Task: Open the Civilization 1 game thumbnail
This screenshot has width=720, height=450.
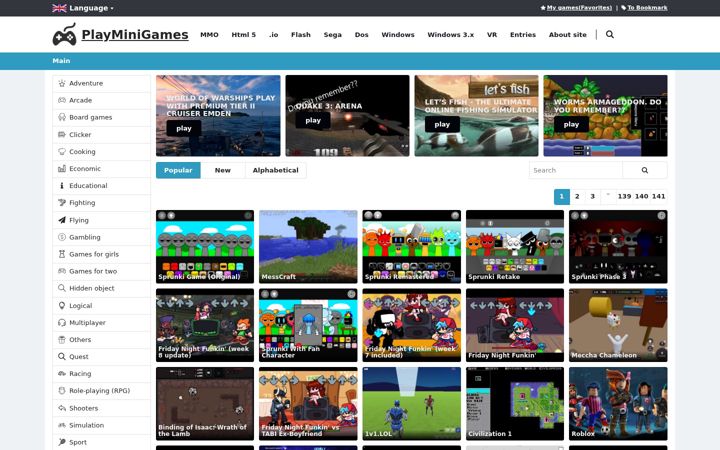Action: pos(515,404)
